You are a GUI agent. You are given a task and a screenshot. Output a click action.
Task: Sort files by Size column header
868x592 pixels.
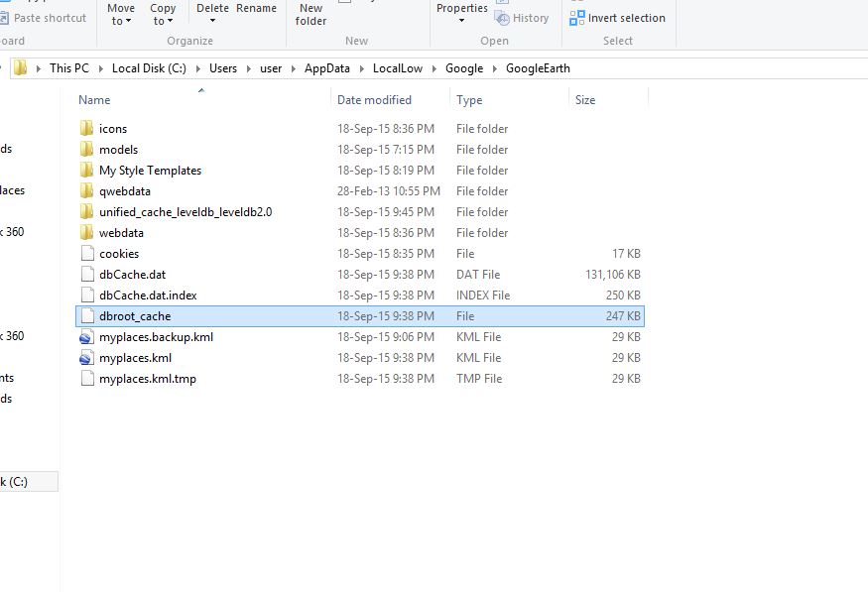585,100
